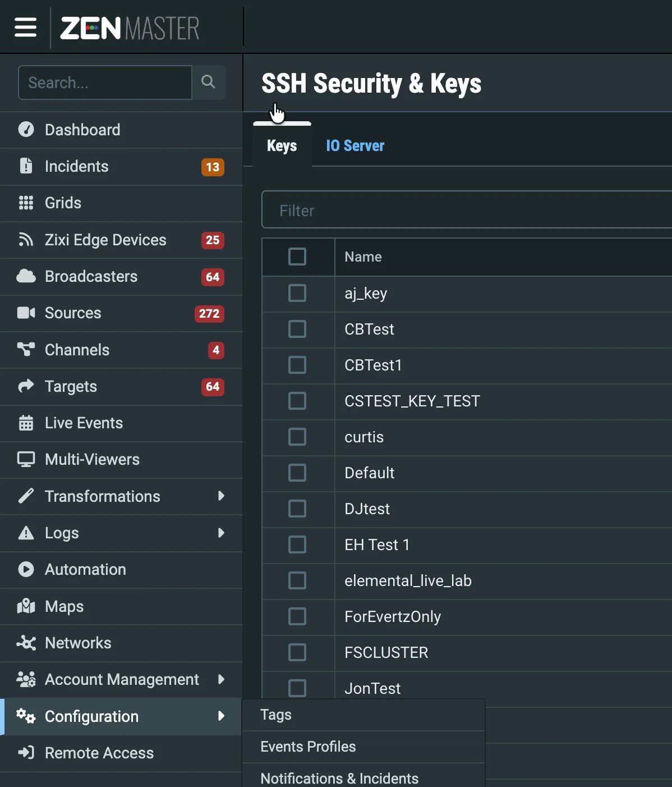Check the elemental_live_lab row checkbox

pos(297,580)
